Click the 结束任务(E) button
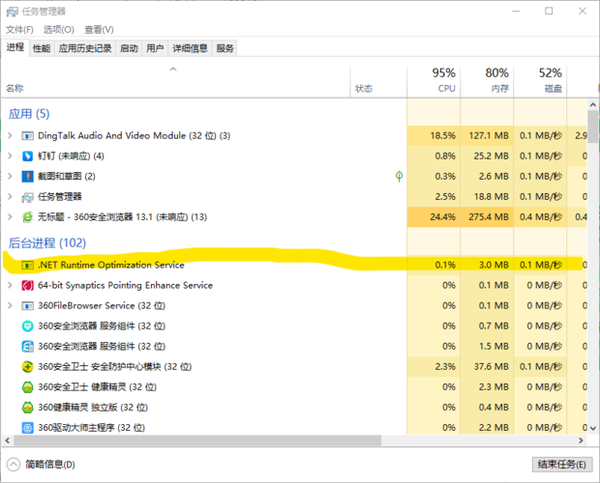 click(562, 465)
